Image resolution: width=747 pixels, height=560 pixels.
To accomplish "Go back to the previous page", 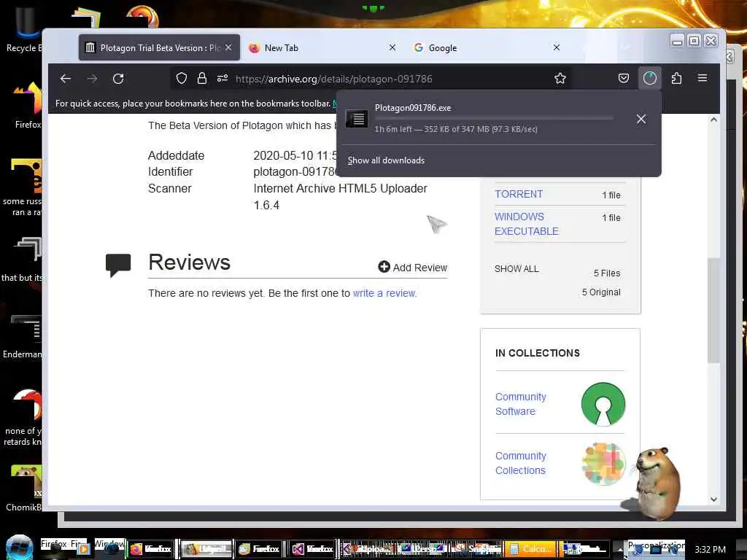I will point(66,79).
